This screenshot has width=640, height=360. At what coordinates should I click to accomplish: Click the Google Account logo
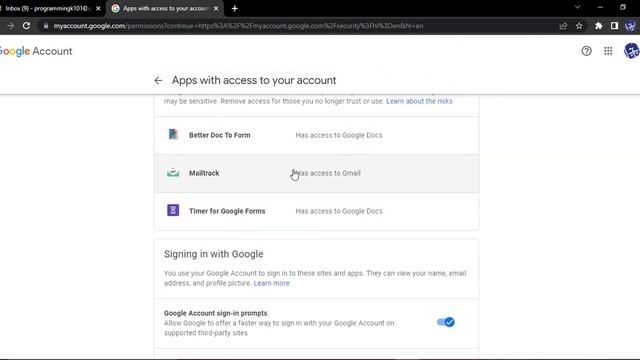36,51
